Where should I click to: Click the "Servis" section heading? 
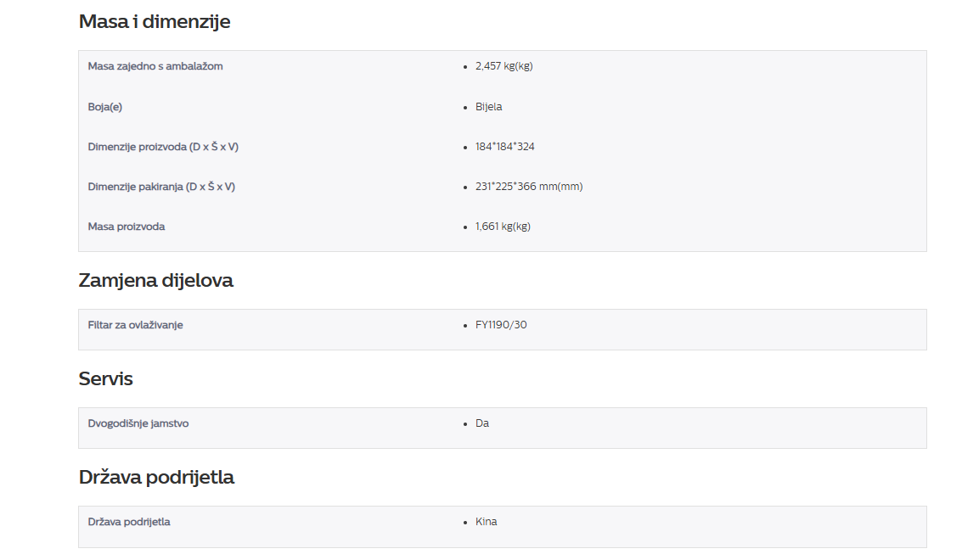tap(105, 378)
